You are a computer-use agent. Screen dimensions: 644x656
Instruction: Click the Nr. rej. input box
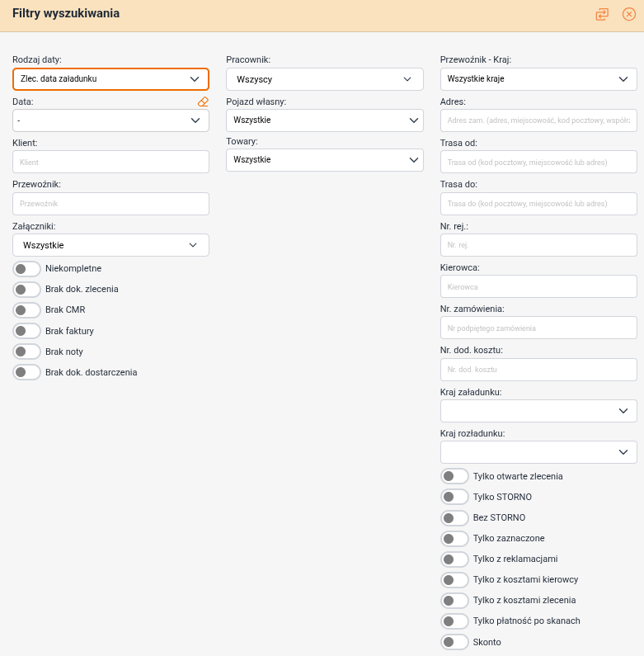pos(538,245)
